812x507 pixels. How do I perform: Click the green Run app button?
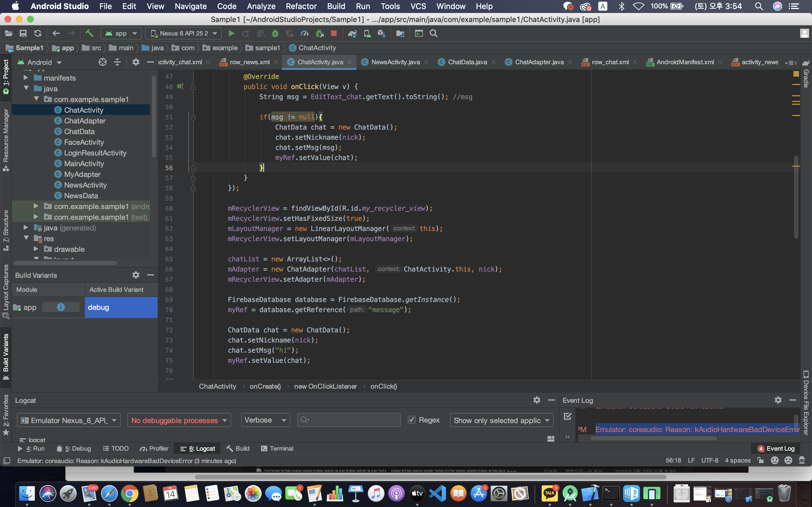(231, 34)
